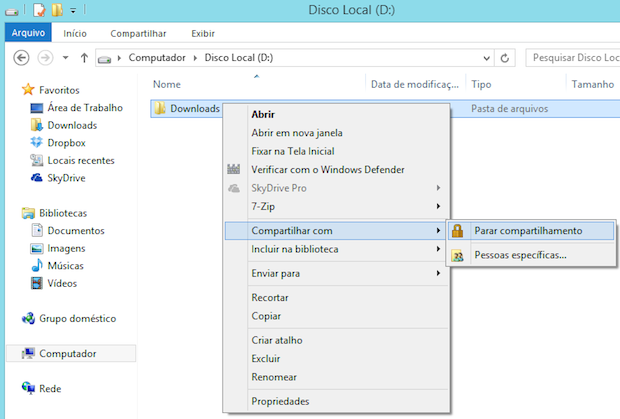The image size is (620, 419).
Task: Switch to the Compartilhar ribbon tab
Action: [138, 33]
